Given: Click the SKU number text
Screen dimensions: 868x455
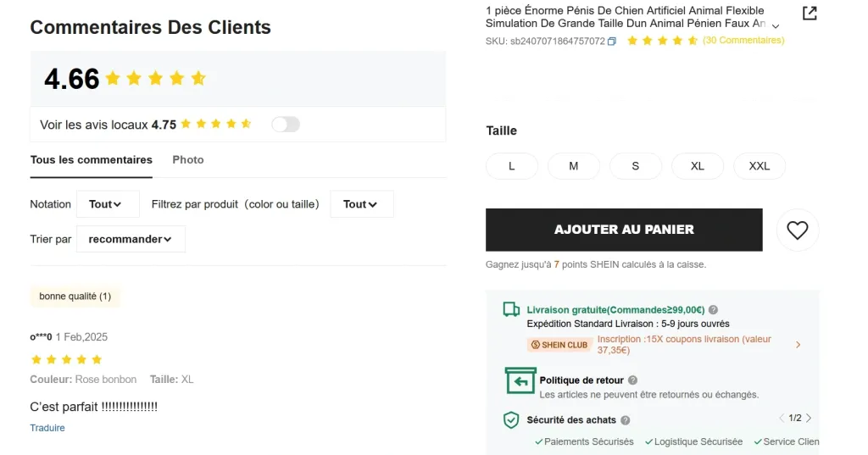Looking at the screenshot, I should (x=545, y=42).
